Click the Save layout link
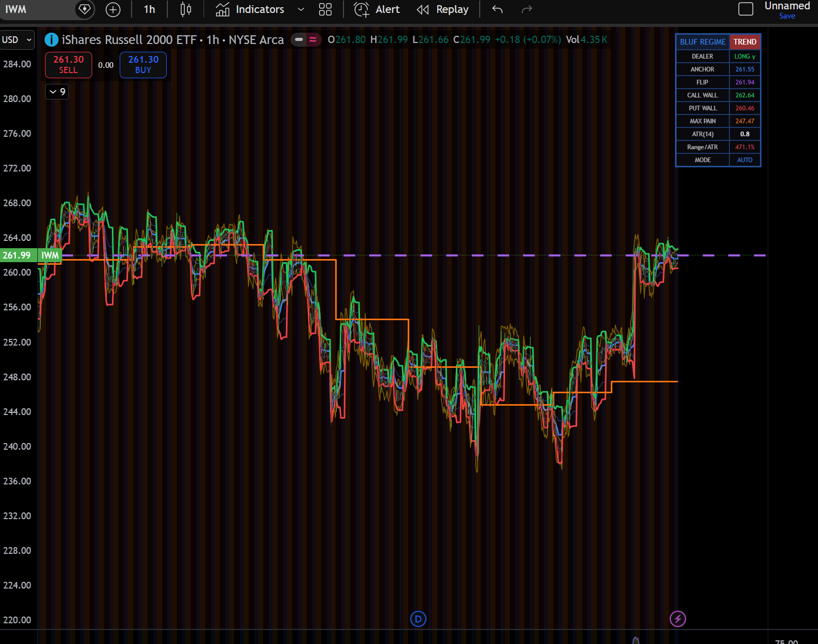The width and height of the screenshot is (818, 644). click(787, 16)
